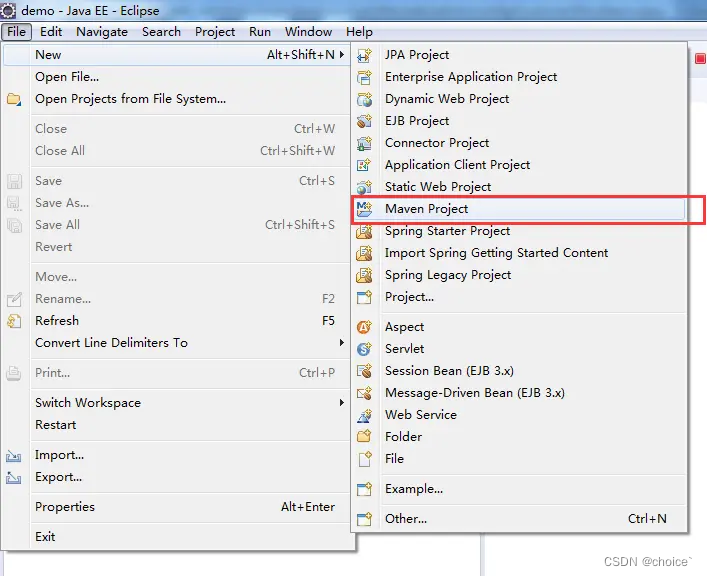This screenshot has width=707, height=576.
Task: Click the Static Web Project icon
Action: [364, 187]
